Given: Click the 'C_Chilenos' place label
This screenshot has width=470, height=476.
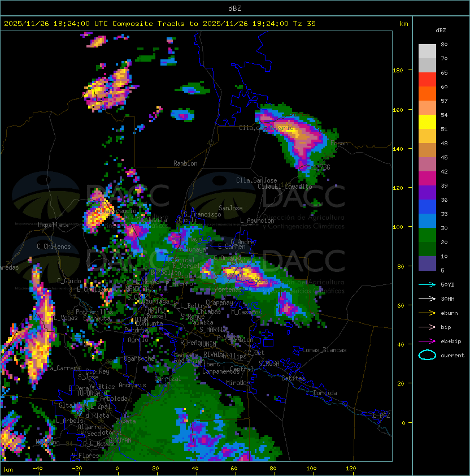Looking at the screenshot, I should coord(54,246).
